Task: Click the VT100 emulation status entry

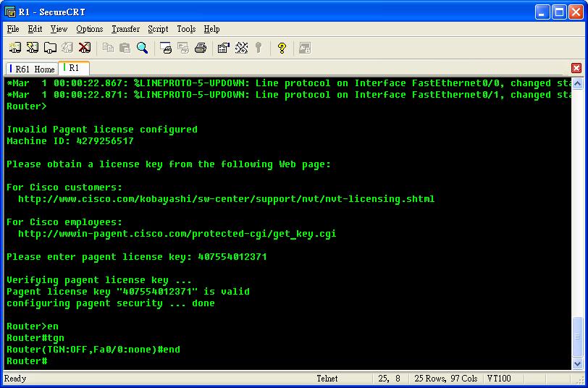Action: tap(499, 379)
